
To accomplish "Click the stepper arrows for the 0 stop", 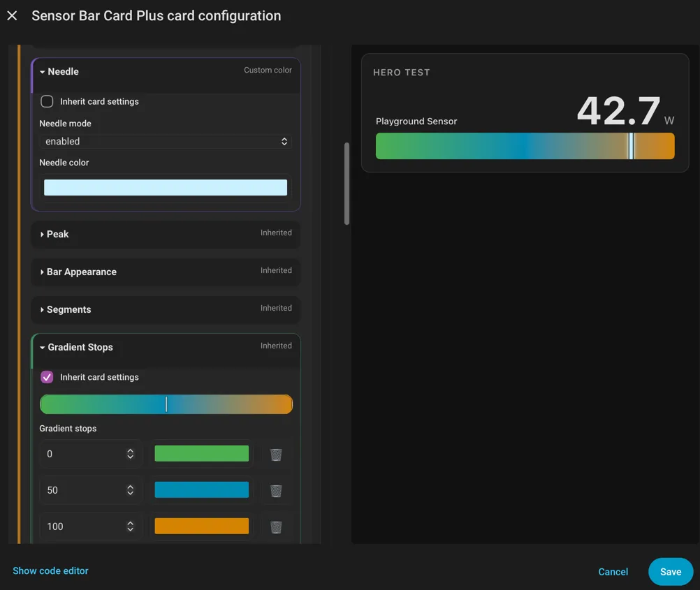I will (131, 454).
